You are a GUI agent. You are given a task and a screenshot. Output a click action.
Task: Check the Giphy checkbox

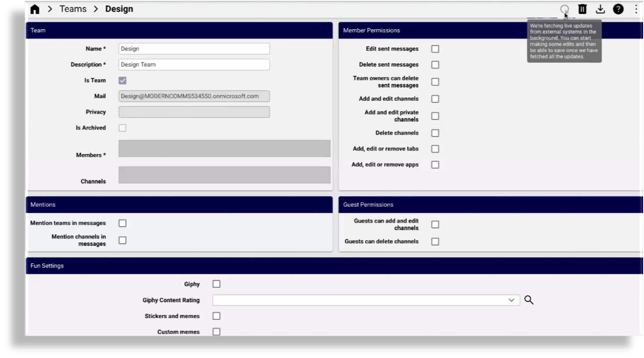coord(216,284)
